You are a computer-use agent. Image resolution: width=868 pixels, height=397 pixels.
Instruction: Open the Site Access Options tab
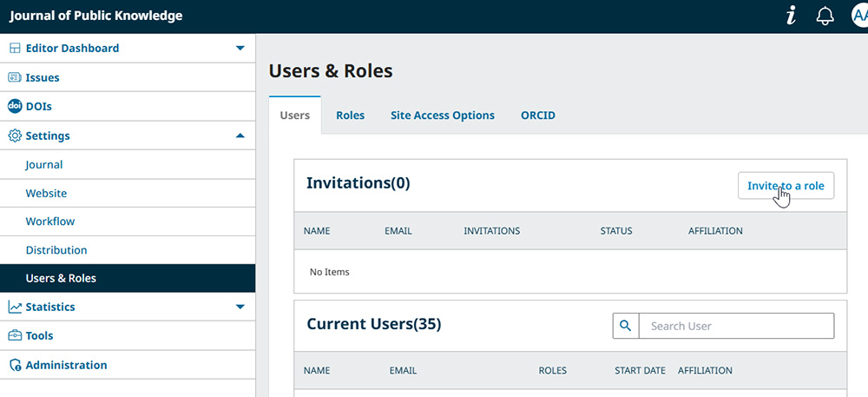tap(443, 116)
